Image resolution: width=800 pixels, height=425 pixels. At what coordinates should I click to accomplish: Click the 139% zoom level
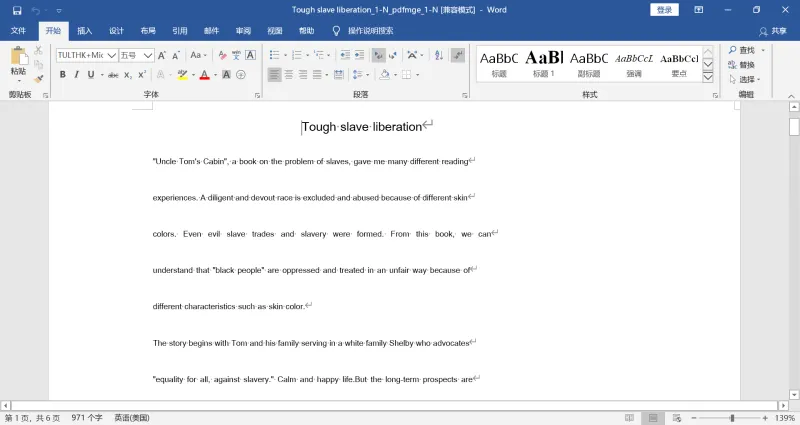tap(785, 418)
